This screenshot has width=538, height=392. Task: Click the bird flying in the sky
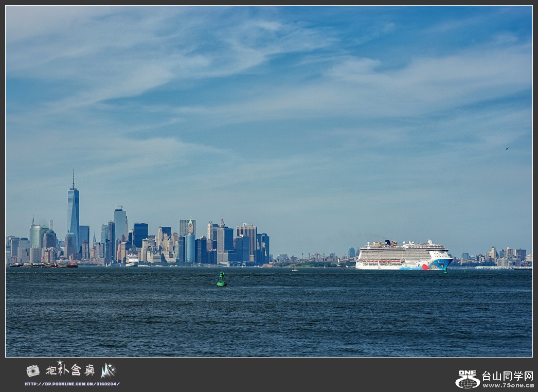pos(507,148)
